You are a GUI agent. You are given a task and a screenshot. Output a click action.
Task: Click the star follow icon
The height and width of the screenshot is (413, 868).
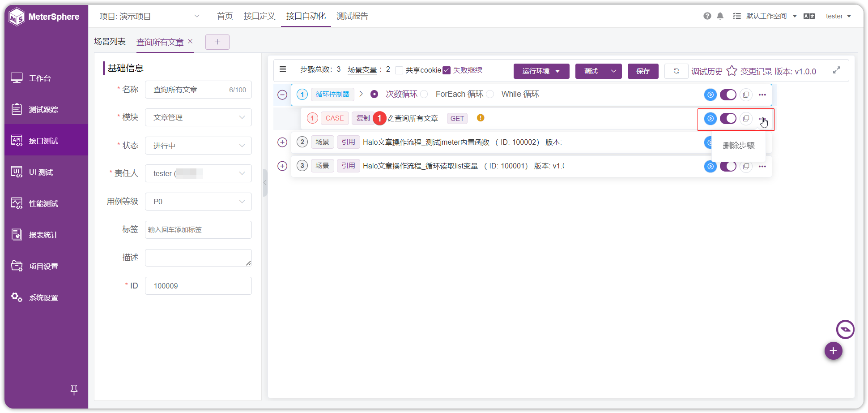coord(732,71)
